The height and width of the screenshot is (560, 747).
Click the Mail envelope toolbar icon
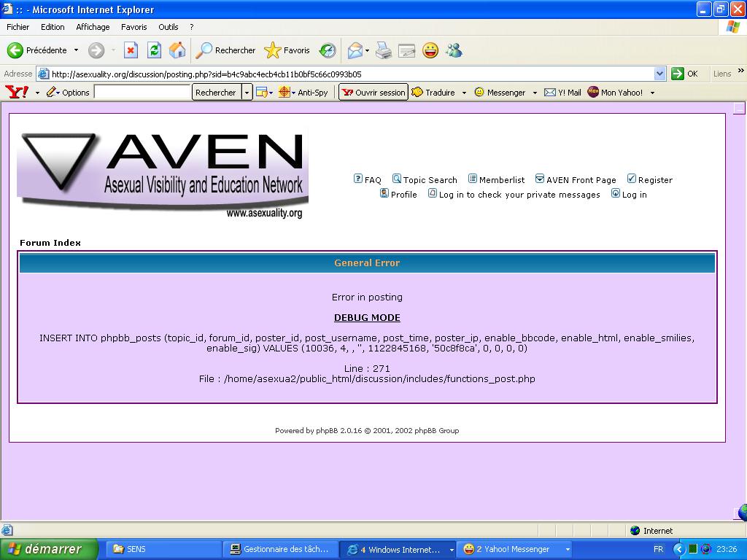tap(355, 50)
